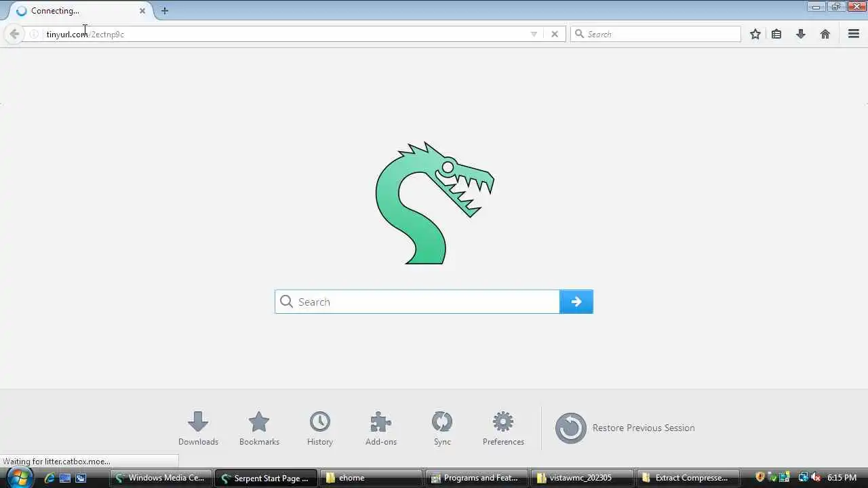This screenshot has width=868, height=488.
Task: Open the site identity info icon
Action: pos(34,34)
